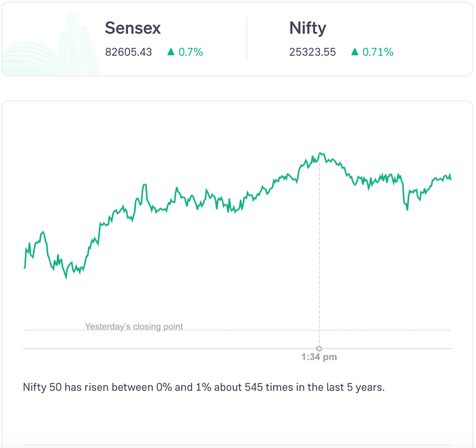Image resolution: width=476 pixels, height=448 pixels.
Task: Click the Nifty 0.71% change figure
Action: pos(378,52)
